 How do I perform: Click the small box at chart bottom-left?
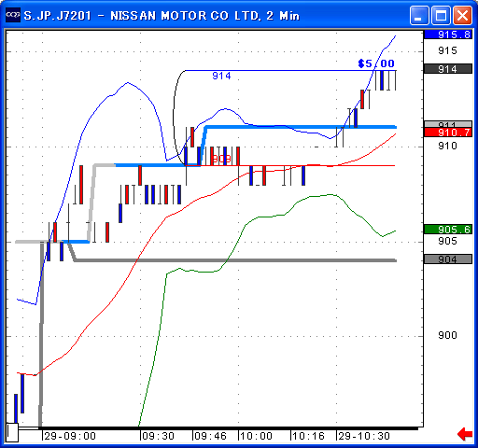pos(12,432)
